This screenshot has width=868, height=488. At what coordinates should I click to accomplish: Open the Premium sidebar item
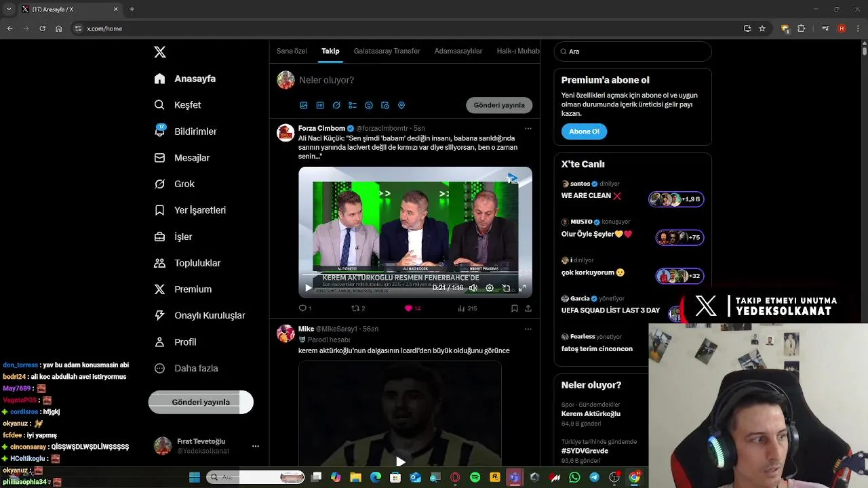183,289
